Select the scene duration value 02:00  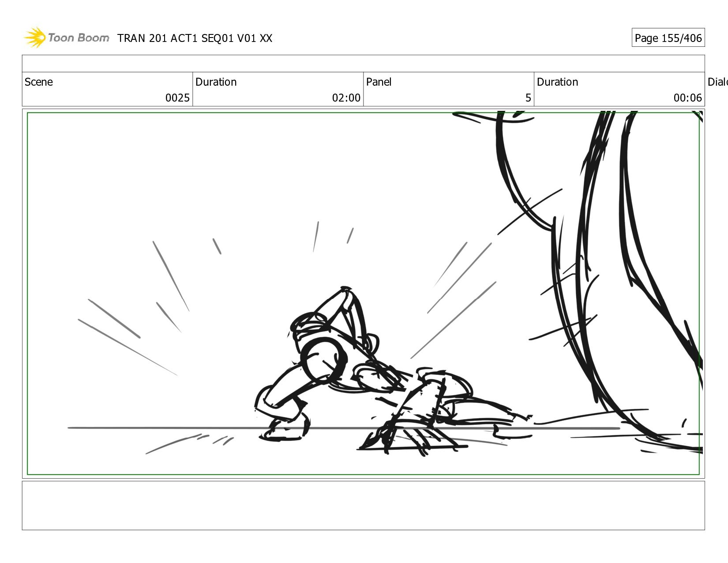[346, 98]
